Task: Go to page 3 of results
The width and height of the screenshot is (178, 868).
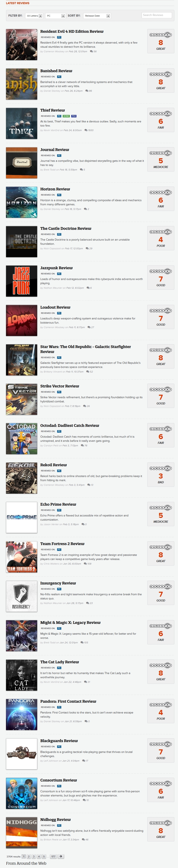Action: point(34,856)
